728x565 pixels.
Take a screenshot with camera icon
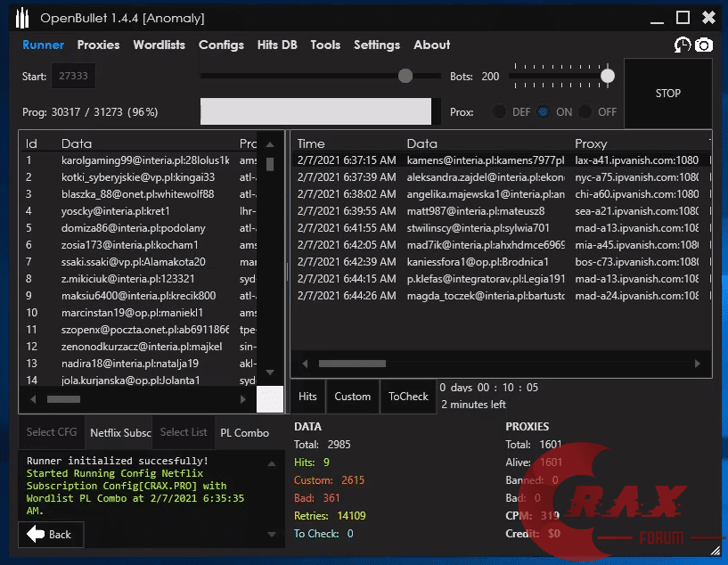(704, 45)
